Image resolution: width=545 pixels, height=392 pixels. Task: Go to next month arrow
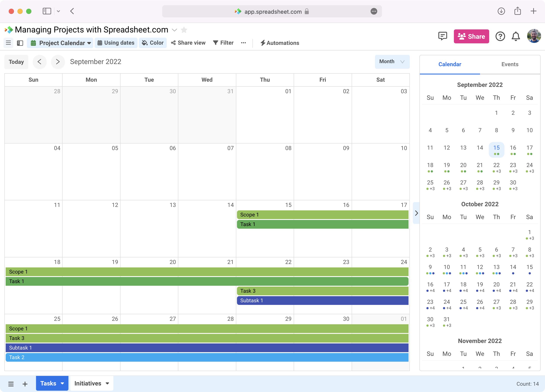point(58,62)
